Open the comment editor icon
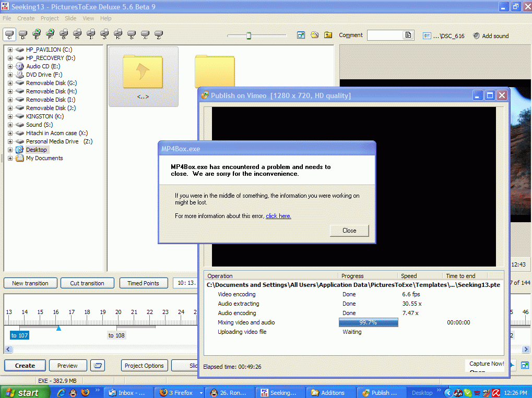532x398 pixels. (x=409, y=35)
